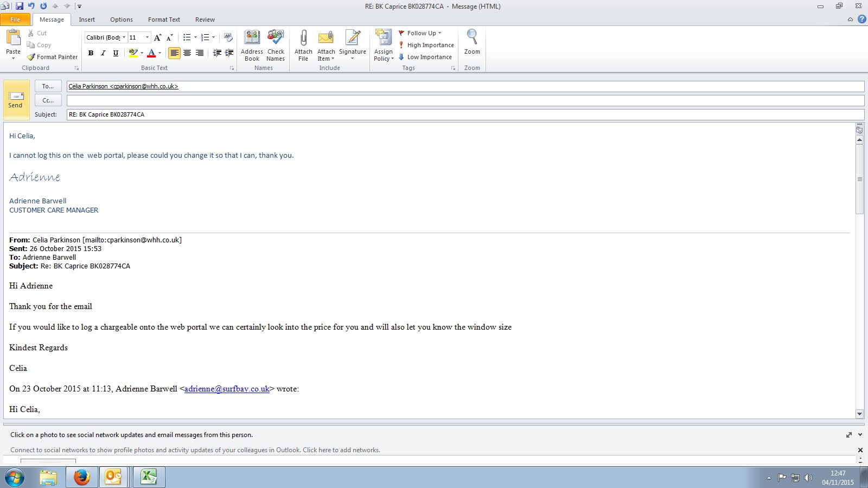Expand the people pane to full size
The width and height of the screenshot is (868, 488).
(x=849, y=435)
